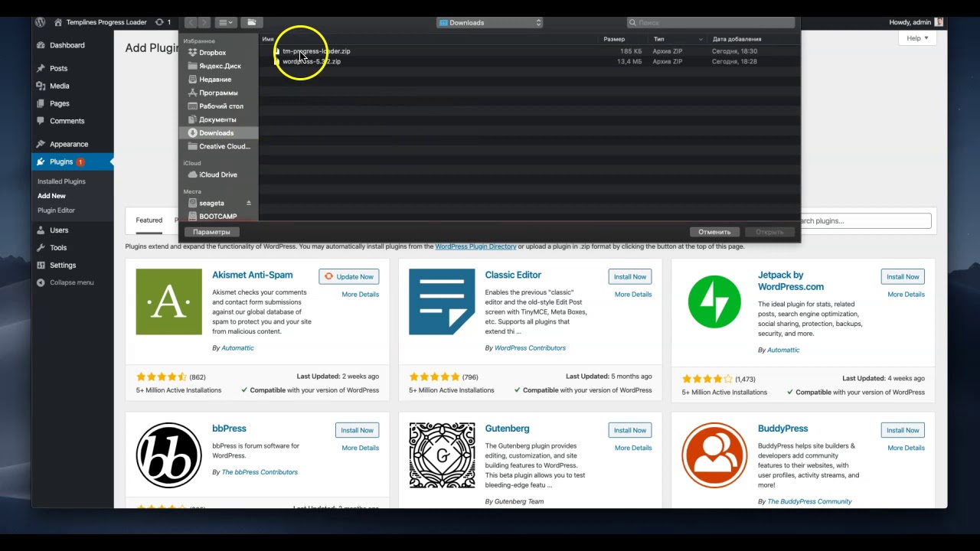
Task: Select Яндекс.Диск in the dialog sidebar
Action: tap(220, 66)
